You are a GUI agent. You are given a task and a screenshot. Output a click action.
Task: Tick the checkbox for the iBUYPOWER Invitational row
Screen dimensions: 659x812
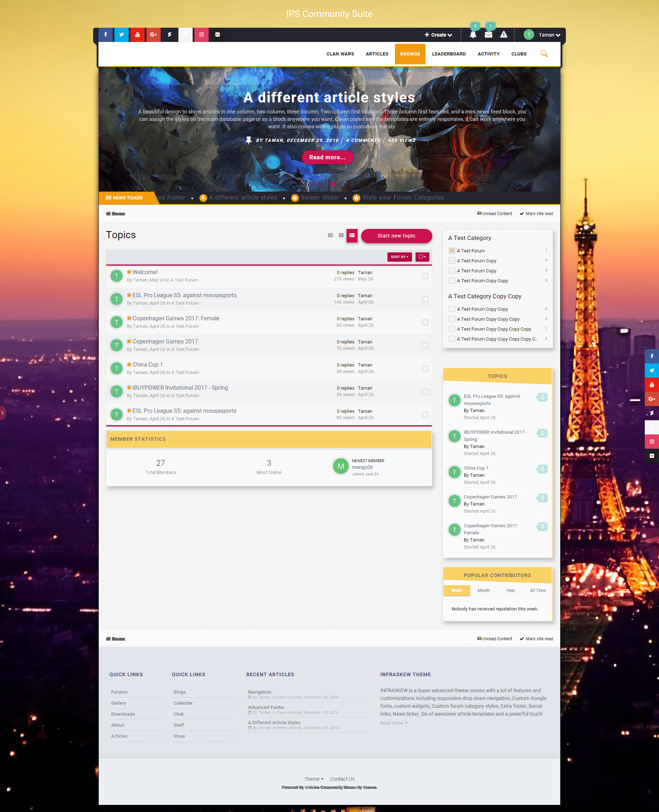click(425, 392)
